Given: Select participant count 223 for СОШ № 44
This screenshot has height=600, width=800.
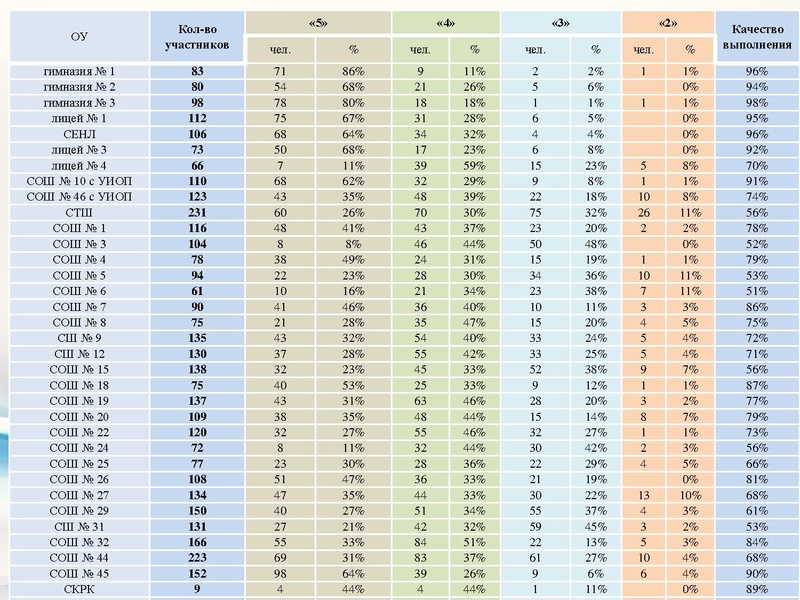Looking at the screenshot, I should coord(197,556).
